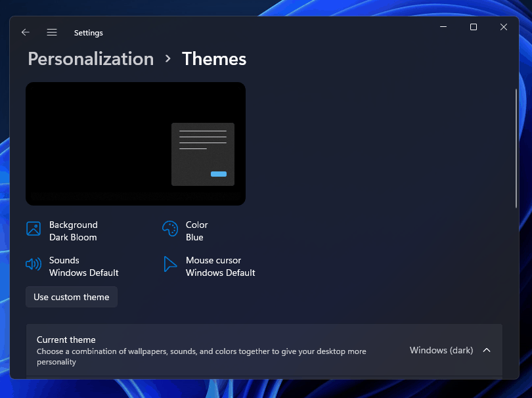The height and width of the screenshot is (398, 532).
Task: Select the Themes breadcrumb heading
Action: (214, 59)
